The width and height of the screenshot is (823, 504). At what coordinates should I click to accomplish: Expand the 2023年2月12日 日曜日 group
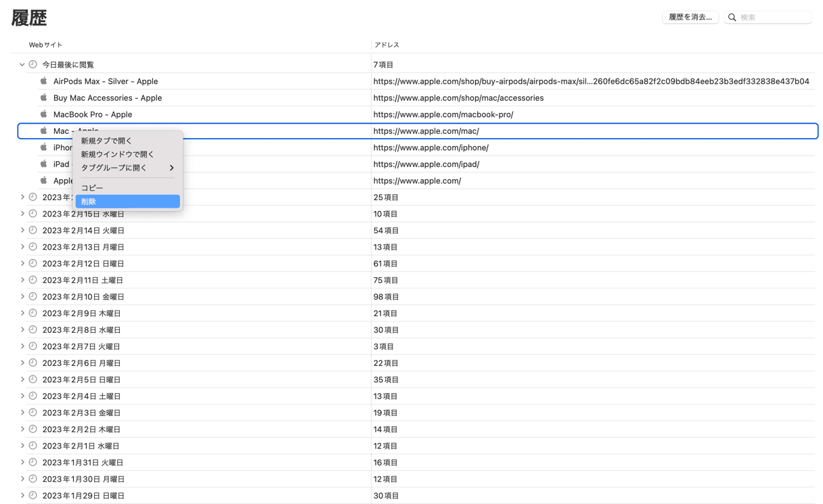coord(22,263)
